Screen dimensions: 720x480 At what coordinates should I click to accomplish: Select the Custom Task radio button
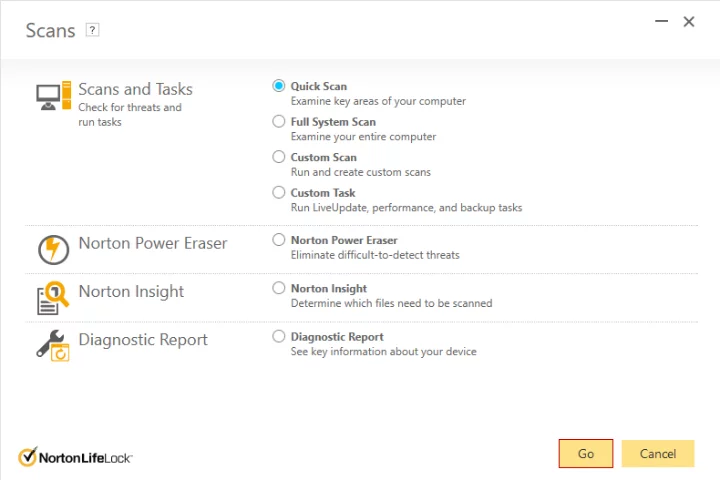(x=279, y=192)
